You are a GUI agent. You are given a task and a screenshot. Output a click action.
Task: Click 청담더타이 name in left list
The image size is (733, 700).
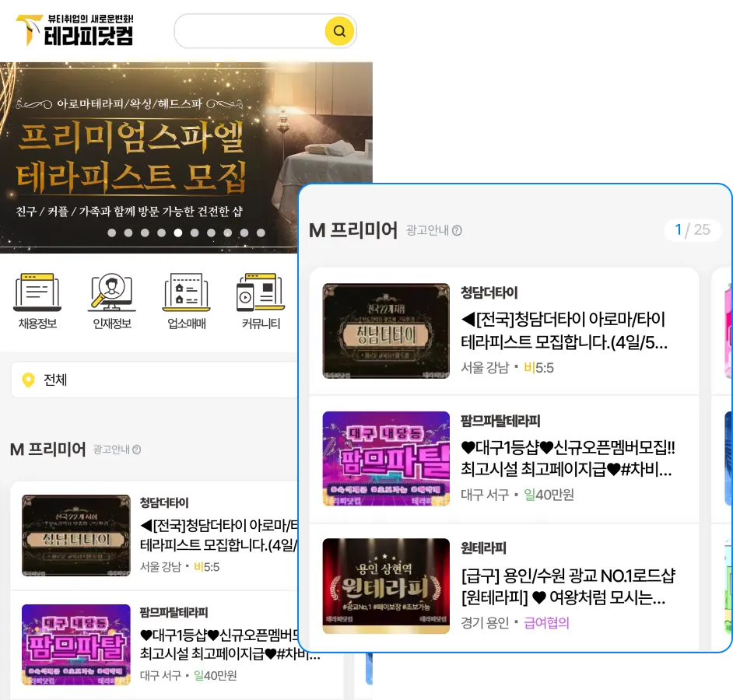tap(164, 502)
